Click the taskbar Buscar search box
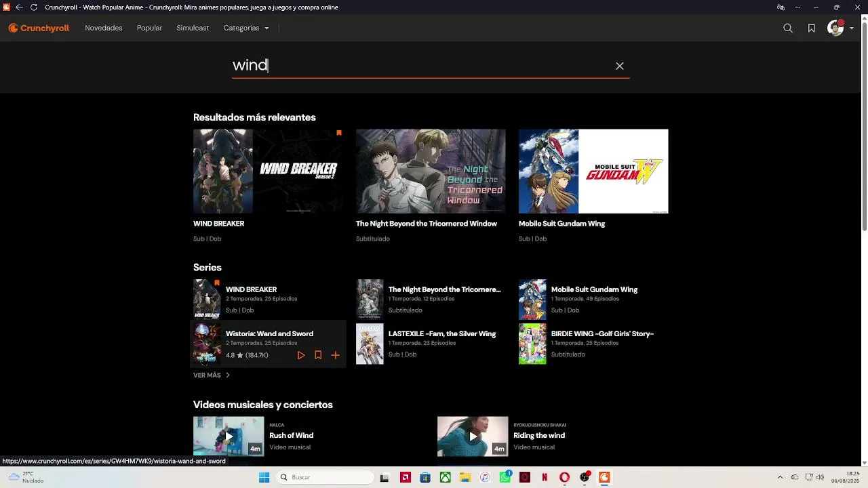 click(325, 477)
